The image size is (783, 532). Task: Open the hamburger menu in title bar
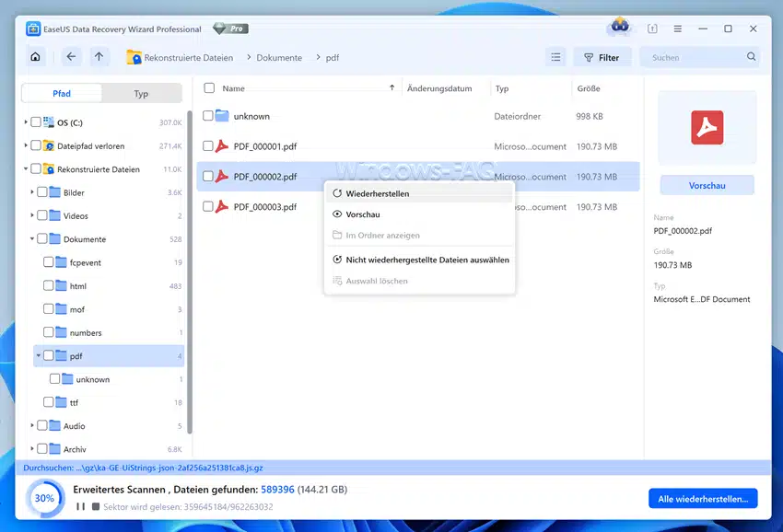[678, 29]
